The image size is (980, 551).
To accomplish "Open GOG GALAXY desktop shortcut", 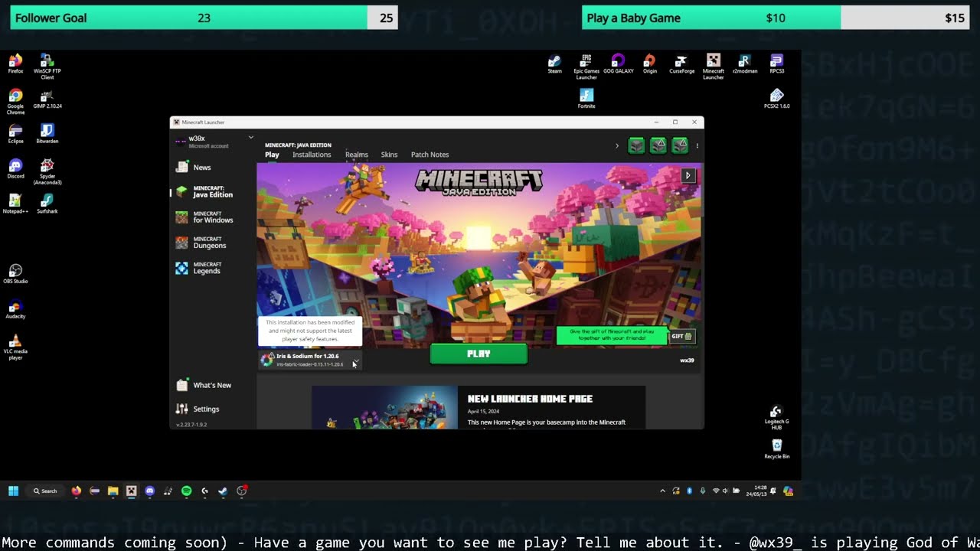I will coord(618,64).
